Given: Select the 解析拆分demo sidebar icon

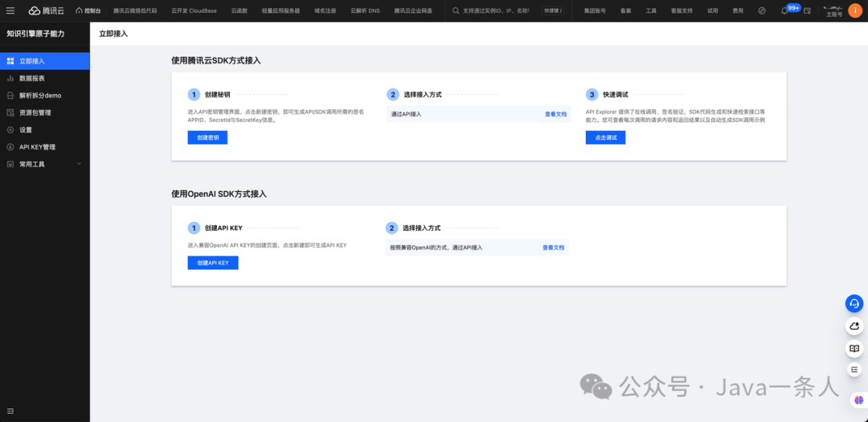Looking at the screenshot, I should pyautogui.click(x=10, y=96).
